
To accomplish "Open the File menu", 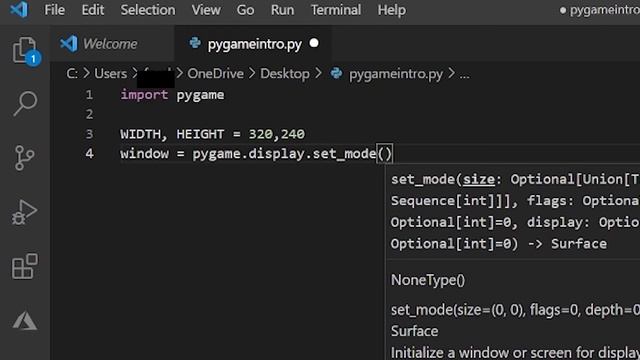I will pos(54,10).
